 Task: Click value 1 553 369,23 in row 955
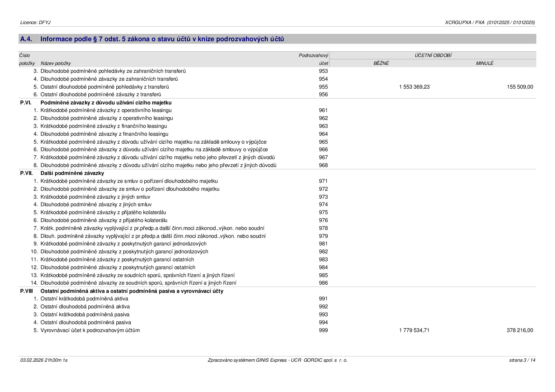click(414, 87)
